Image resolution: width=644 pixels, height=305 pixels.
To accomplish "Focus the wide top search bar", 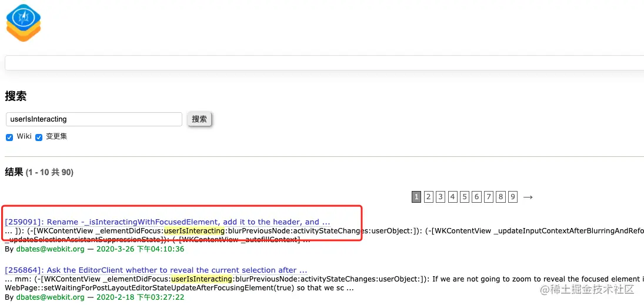I will click(324, 63).
